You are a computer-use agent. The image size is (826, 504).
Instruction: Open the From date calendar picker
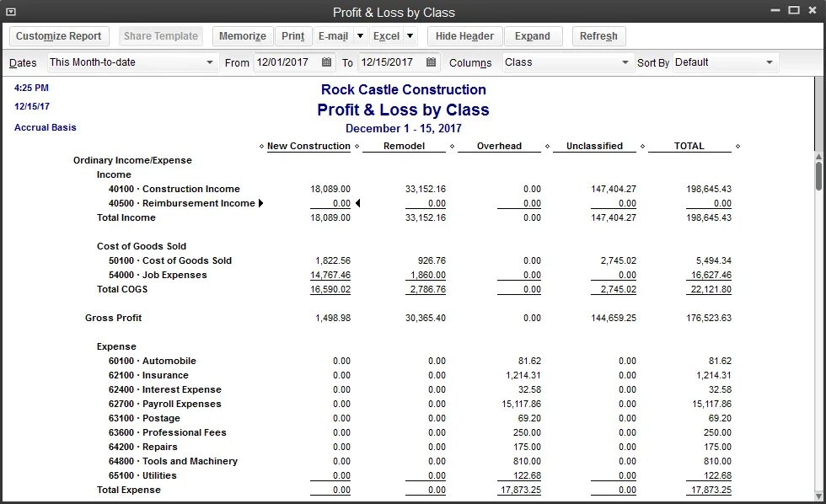[327, 62]
